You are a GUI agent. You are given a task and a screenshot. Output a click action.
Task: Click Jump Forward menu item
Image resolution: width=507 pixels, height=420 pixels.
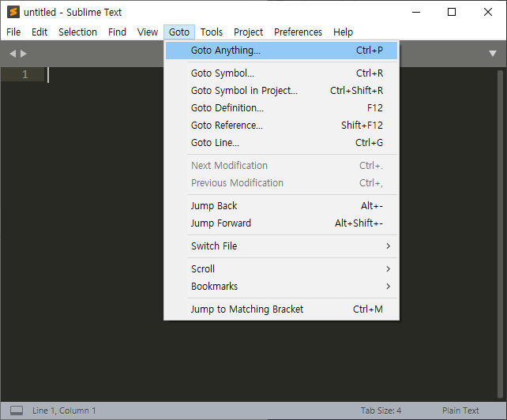(281, 223)
